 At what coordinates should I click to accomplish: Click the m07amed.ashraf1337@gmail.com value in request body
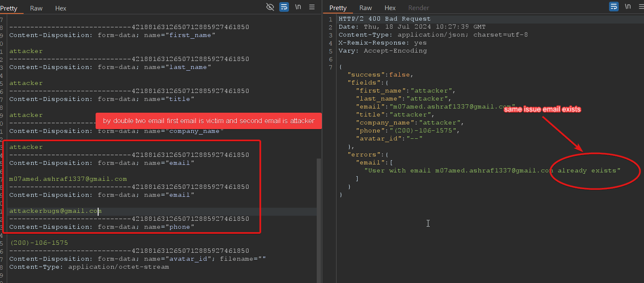pyautogui.click(x=68, y=179)
